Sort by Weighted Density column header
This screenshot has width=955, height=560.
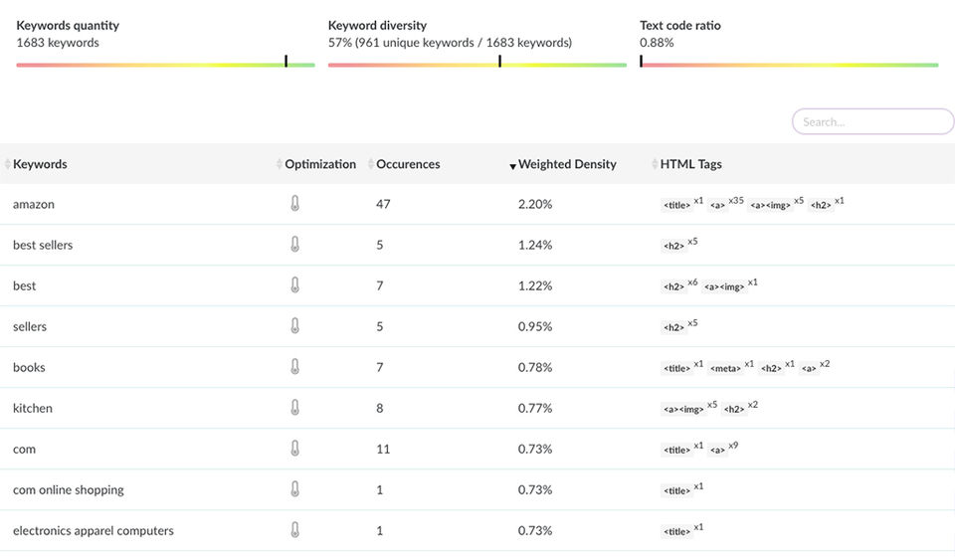[566, 164]
